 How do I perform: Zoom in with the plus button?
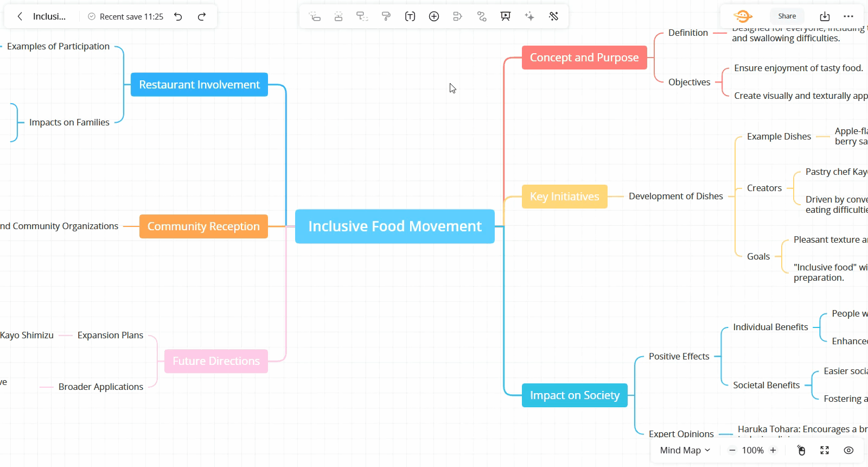[773, 450]
